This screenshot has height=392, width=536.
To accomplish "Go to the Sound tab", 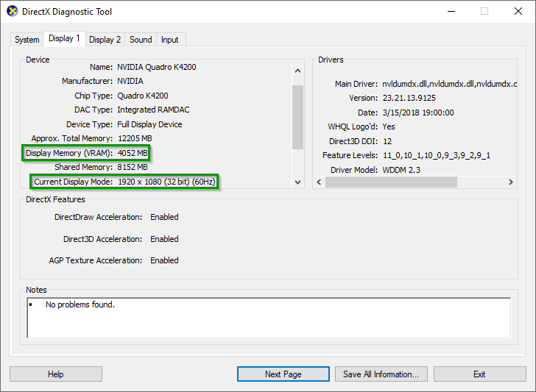I will coord(141,40).
